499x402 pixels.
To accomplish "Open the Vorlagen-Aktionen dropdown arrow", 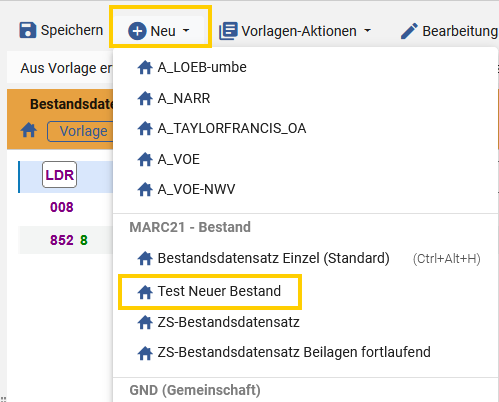I will pyautogui.click(x=367, y=31).
